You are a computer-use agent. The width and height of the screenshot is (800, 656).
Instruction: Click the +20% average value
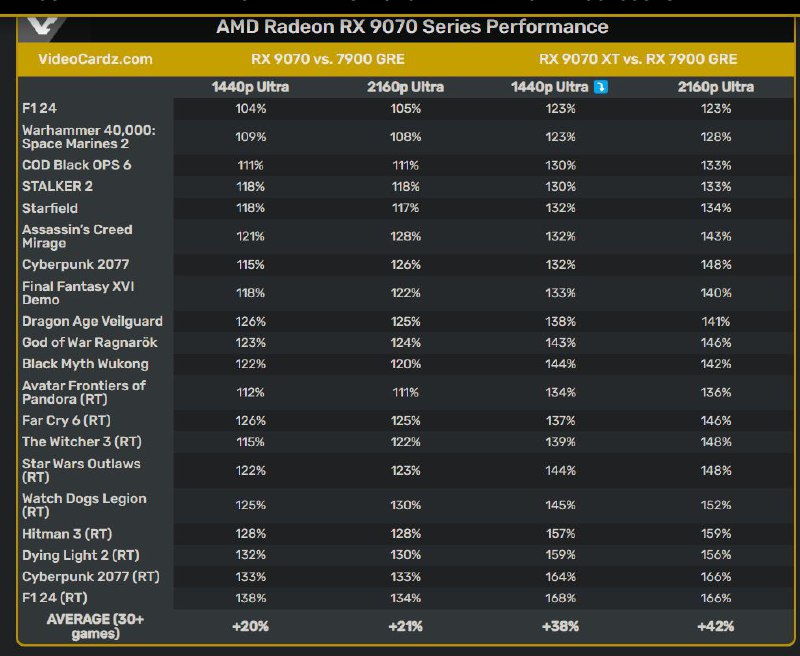pos(251,626)
